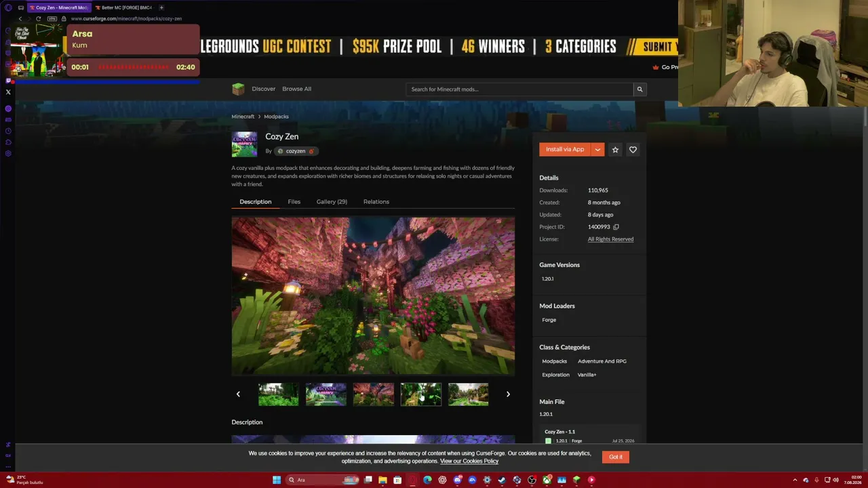
Task: Go back using browser back arrow
Action: tap(20, 18)
